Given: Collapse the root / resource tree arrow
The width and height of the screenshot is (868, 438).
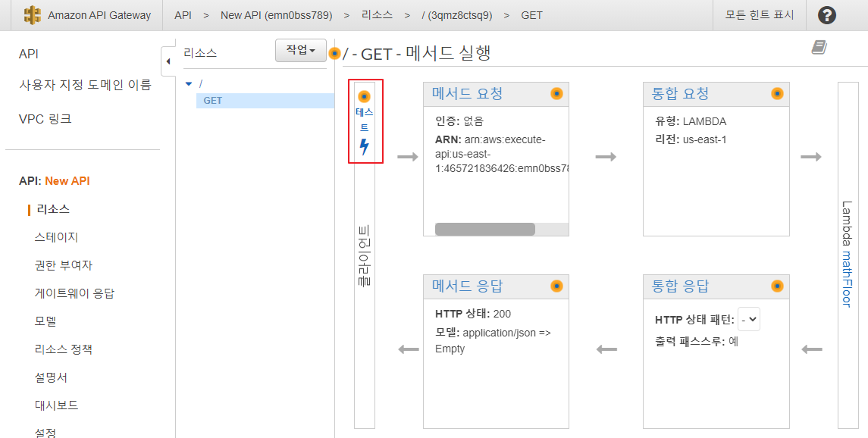Looking at the screenshot, I should coord(189,84).
